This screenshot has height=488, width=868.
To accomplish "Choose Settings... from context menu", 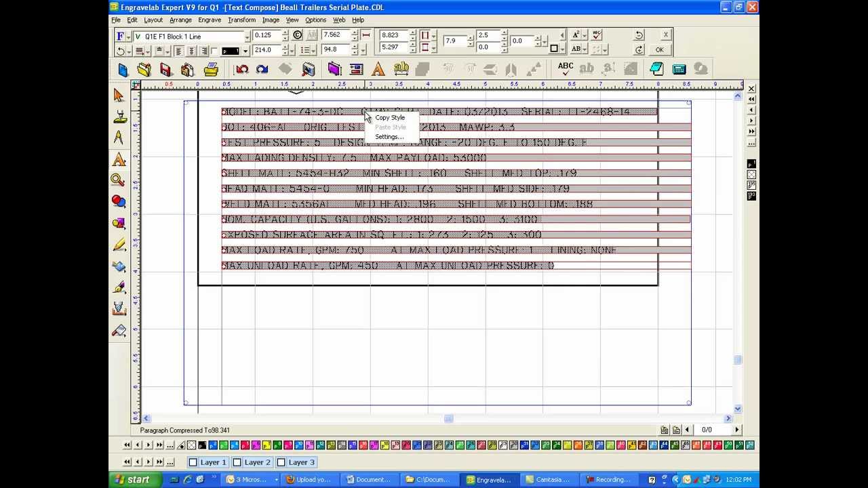I will pyautogui.click(x=389, y=137).
